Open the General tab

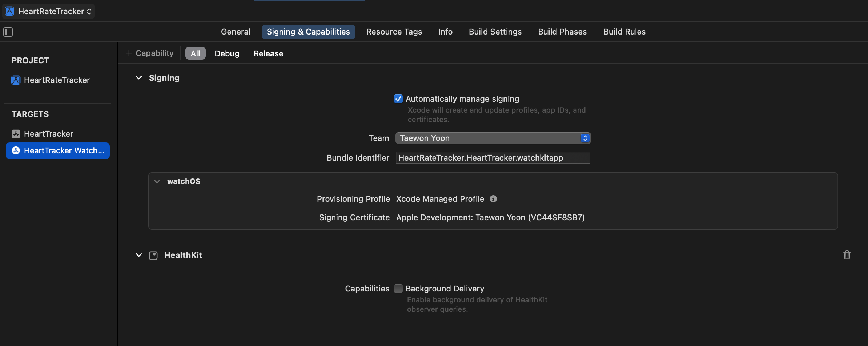point(236,32)
